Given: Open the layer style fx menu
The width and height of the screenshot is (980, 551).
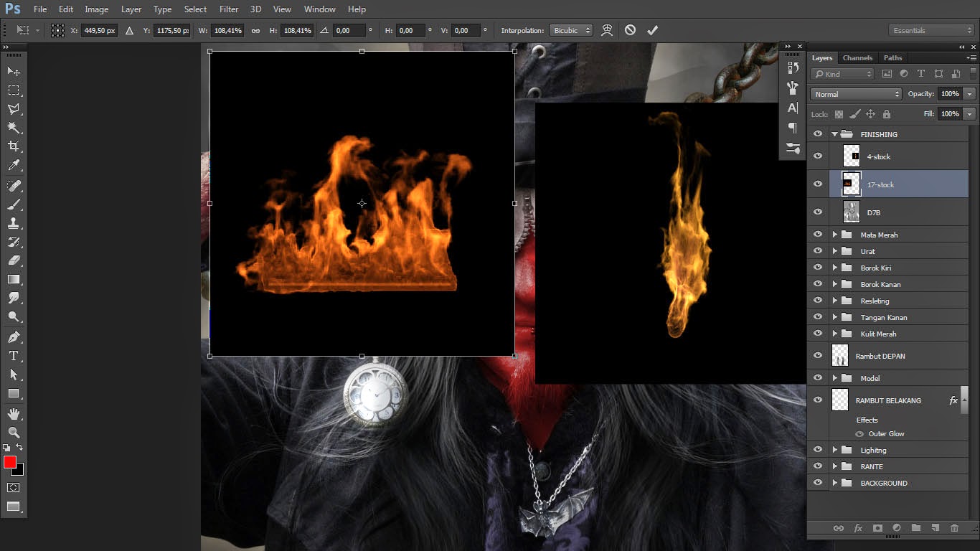Looking at the screenshot, I should [857, 528].
